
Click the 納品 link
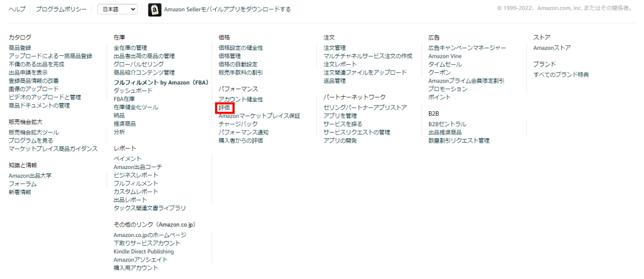pos(119,115)
